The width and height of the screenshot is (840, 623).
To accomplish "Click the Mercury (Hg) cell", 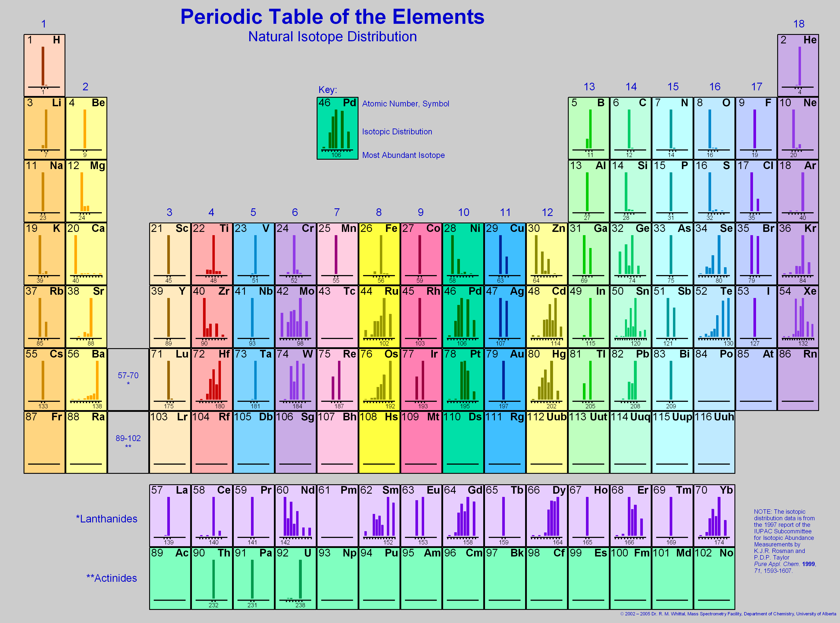I will coord(547,379).
